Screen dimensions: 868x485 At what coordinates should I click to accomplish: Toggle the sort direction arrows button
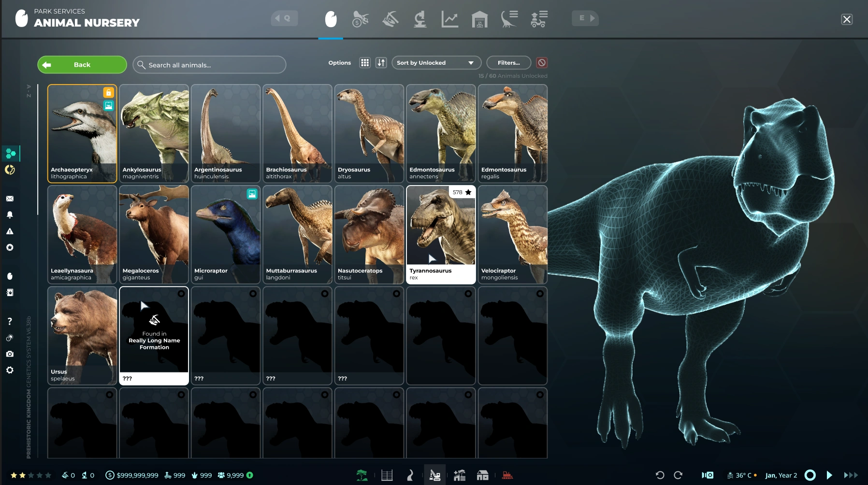point(381,63)
